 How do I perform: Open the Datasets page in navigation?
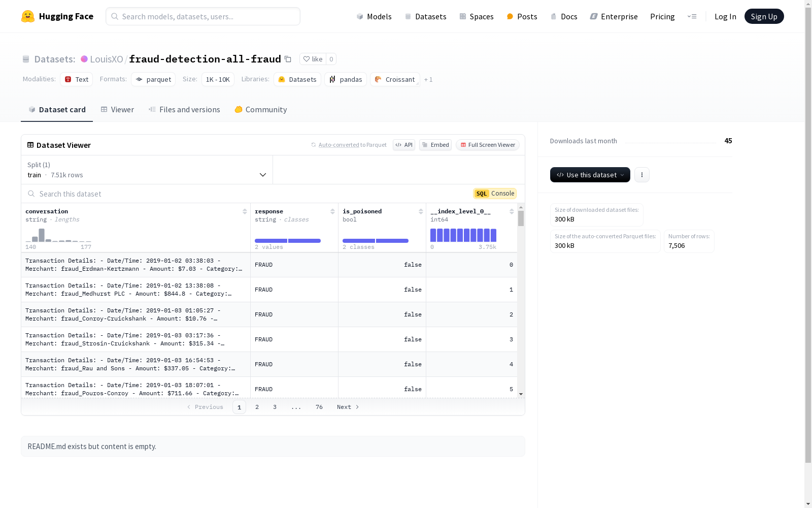point(425,16)
